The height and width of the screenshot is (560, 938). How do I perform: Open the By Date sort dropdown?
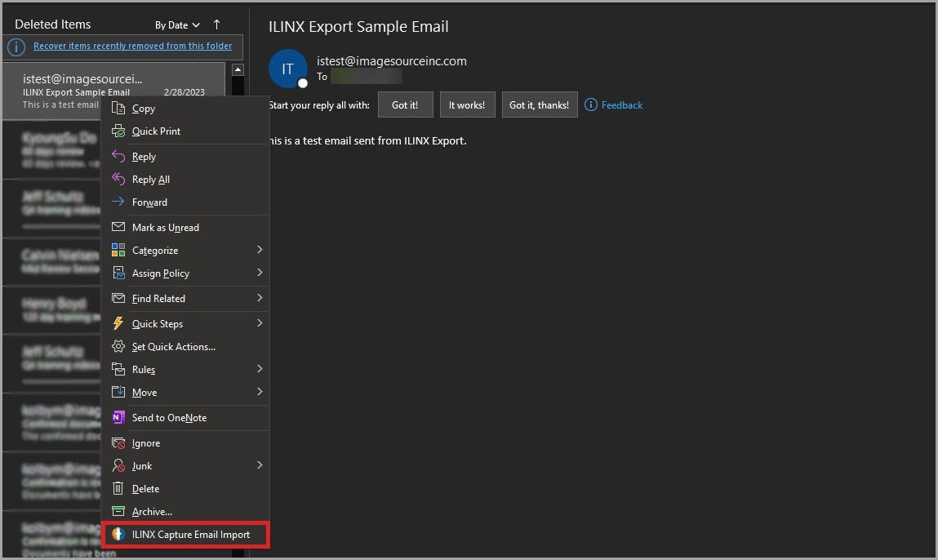pyautogui.click(x=177, y=25)
